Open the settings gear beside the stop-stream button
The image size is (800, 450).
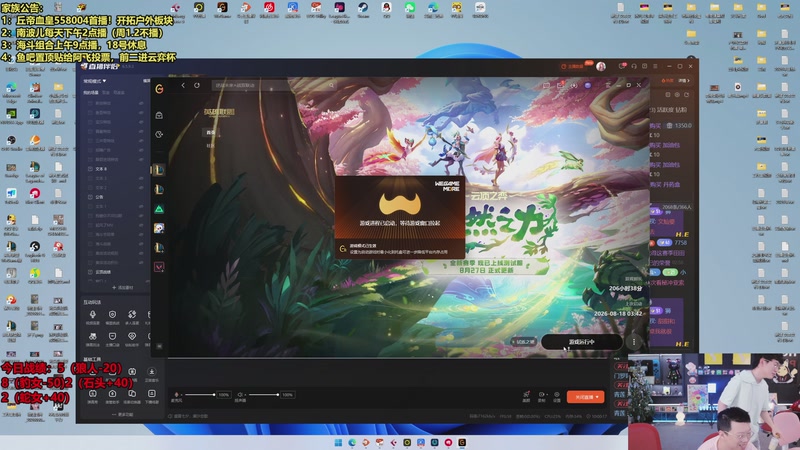click(x=557, y=395)
